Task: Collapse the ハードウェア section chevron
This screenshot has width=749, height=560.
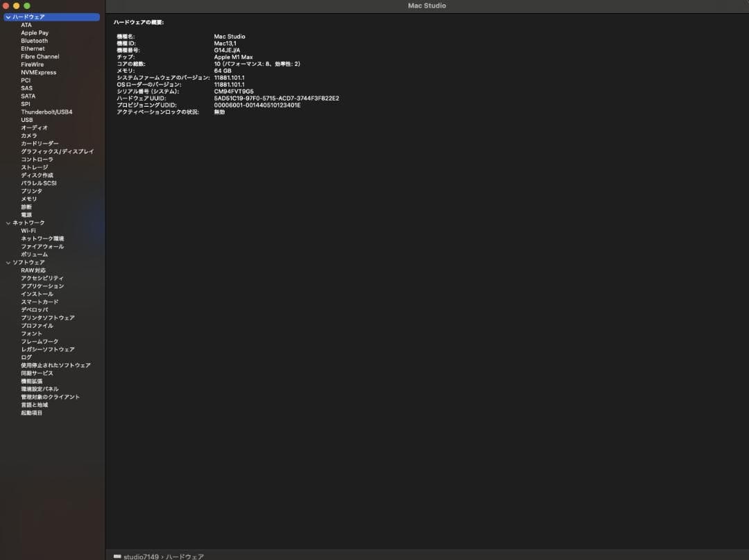Action: tap(8, 17)
